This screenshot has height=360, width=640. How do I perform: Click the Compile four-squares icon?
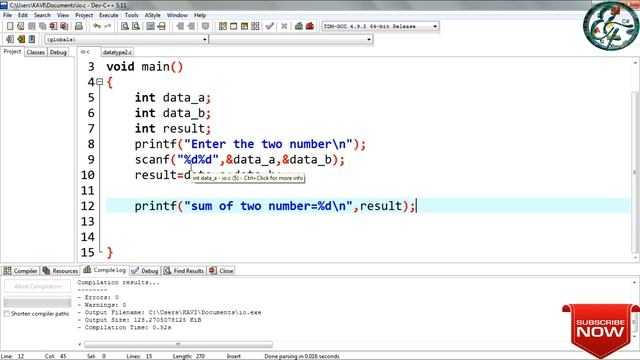222,26
